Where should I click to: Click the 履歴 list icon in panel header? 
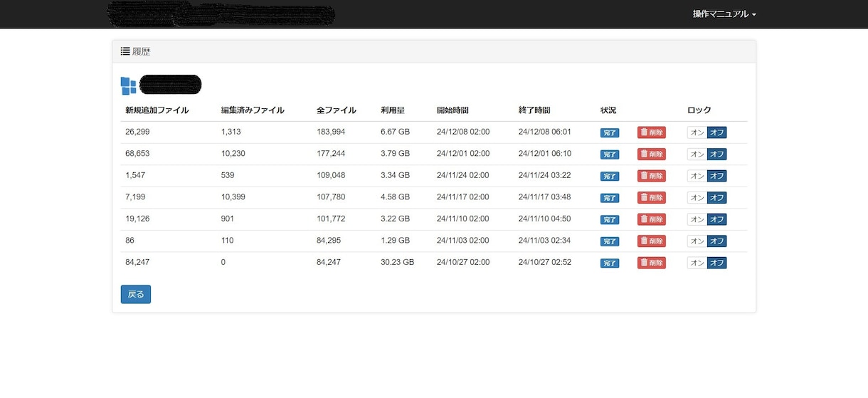[x=125, y=51]
